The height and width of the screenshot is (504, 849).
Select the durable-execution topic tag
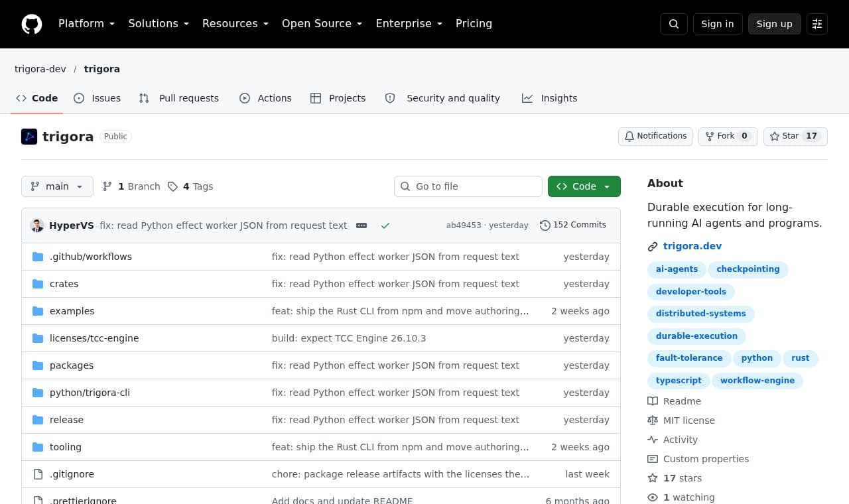click(x=696, y=336)
